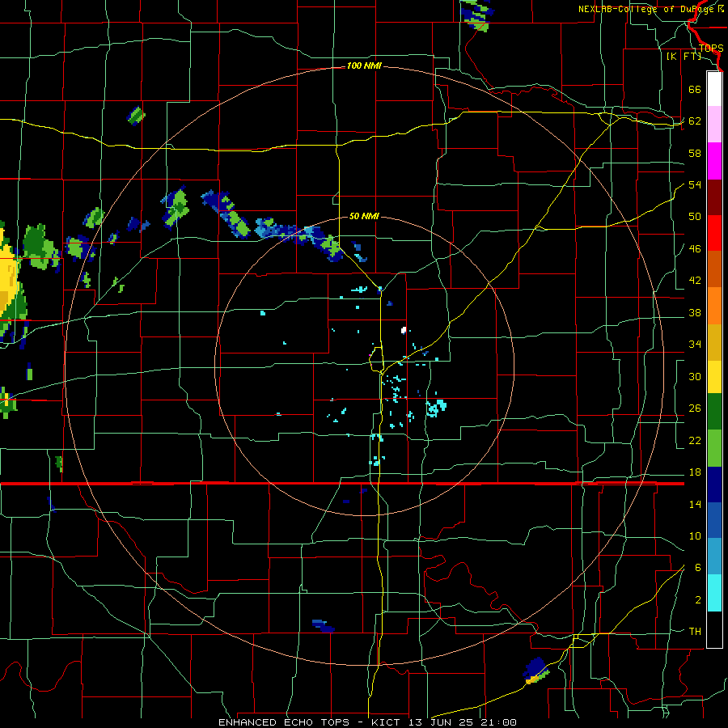Image resolution: width=728 pixels, height=728 pixels.
Task: Click the '54' legend value
Action: [695, 184]
